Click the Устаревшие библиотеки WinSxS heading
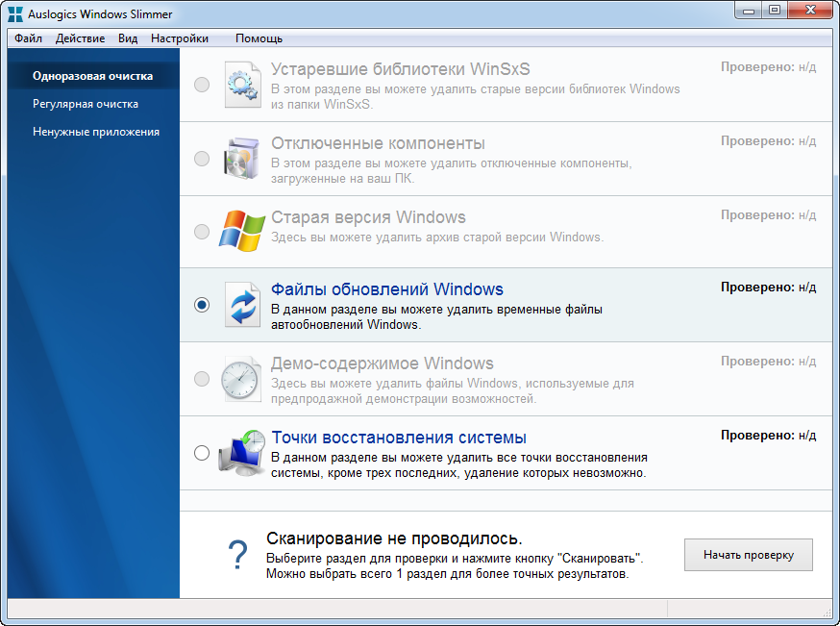Screen dimensions: 840x626 400,69
